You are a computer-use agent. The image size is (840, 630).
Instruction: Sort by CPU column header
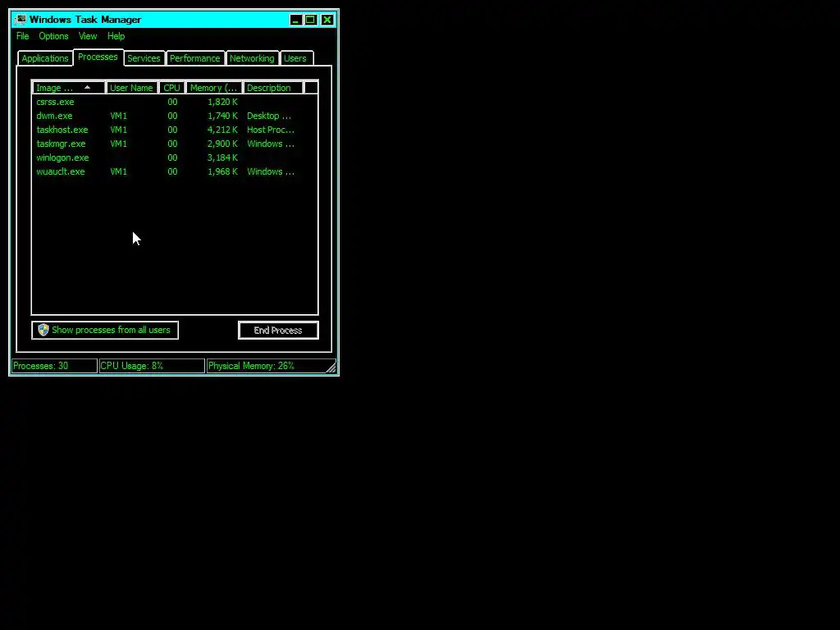click(172, 88)
